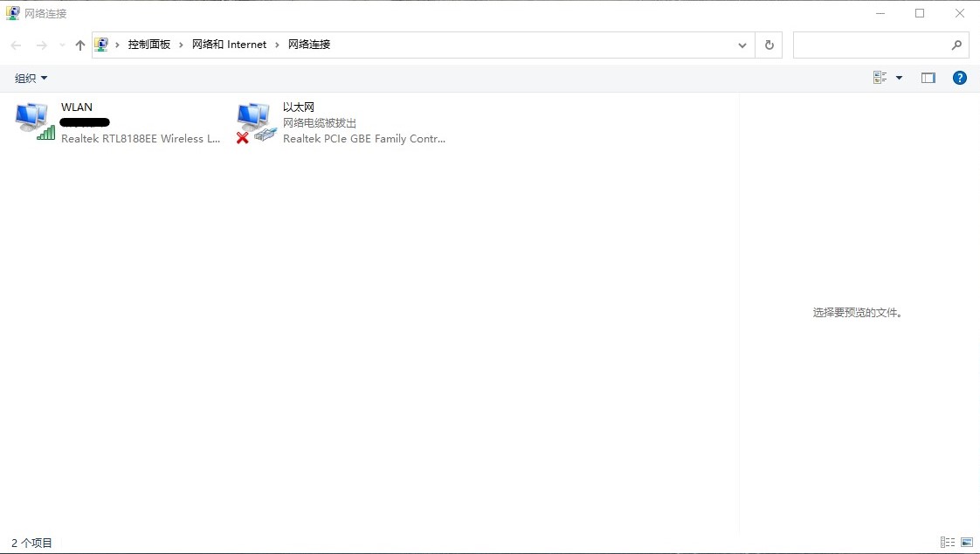Click the refresh icon next to address bar
Screen dimensions: 980x554
click(768, 45)
